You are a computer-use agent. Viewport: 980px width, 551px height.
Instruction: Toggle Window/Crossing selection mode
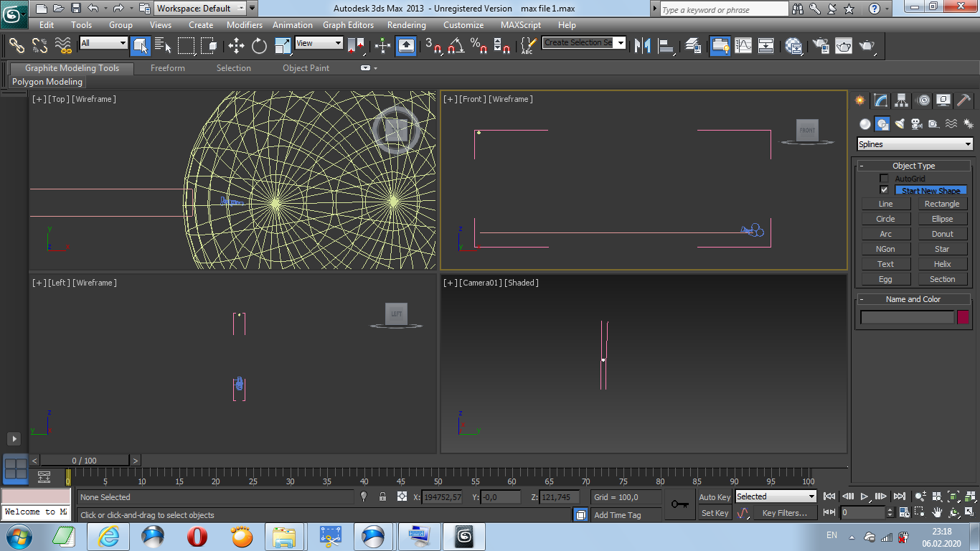[209, 46]
